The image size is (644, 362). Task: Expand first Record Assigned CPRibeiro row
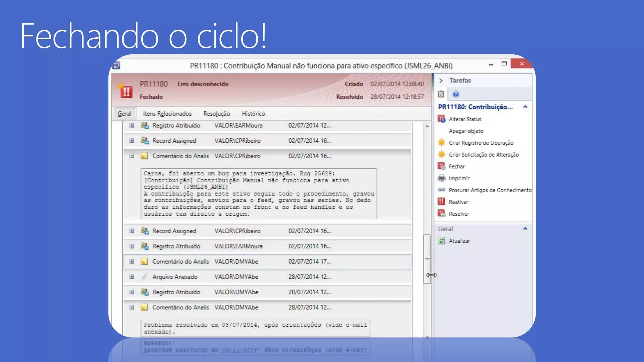pos(132,141)
